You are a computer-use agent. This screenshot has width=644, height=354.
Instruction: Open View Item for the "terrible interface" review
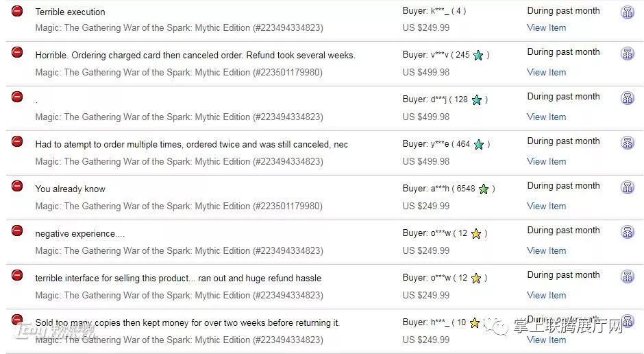pos(546,295)
